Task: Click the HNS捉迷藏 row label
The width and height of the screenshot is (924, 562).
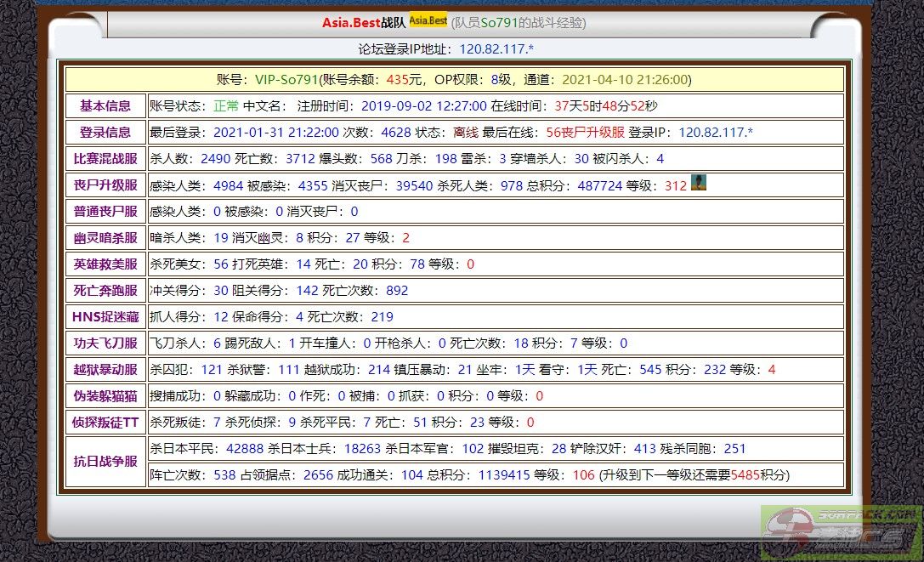Action: (x=105, y=317)
